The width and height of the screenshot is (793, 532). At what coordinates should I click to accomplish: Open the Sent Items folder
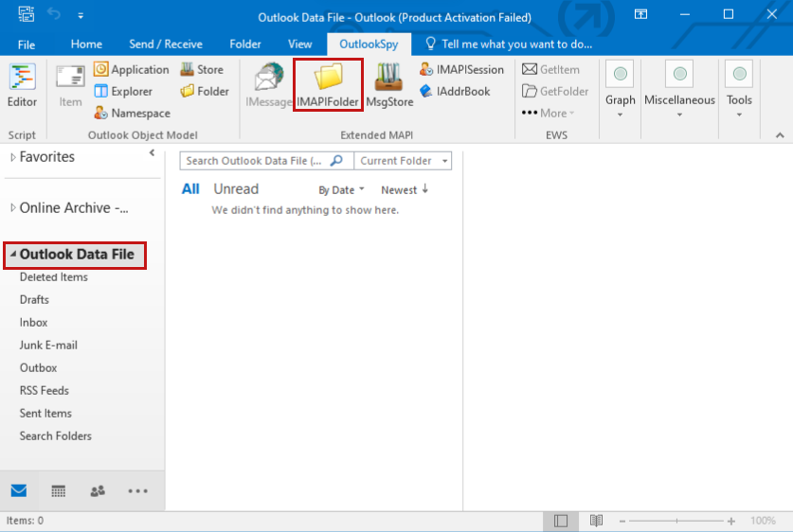[45, 414]
